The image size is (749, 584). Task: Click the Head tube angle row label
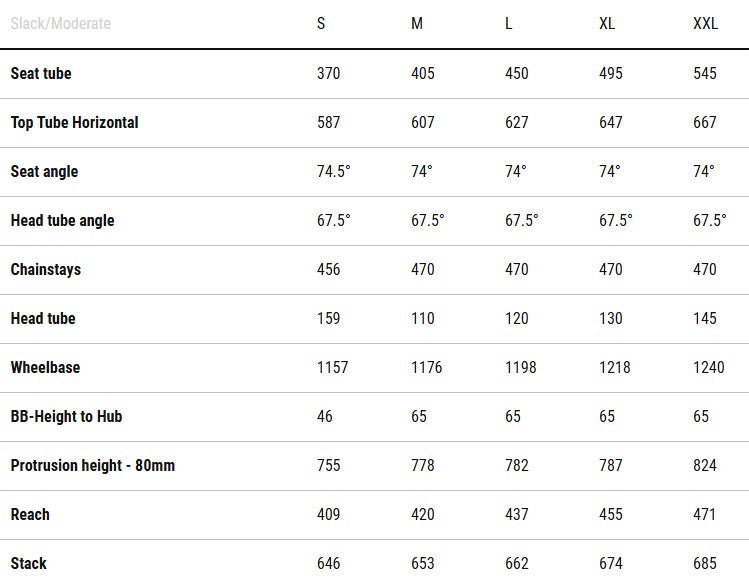pos(63,220)
